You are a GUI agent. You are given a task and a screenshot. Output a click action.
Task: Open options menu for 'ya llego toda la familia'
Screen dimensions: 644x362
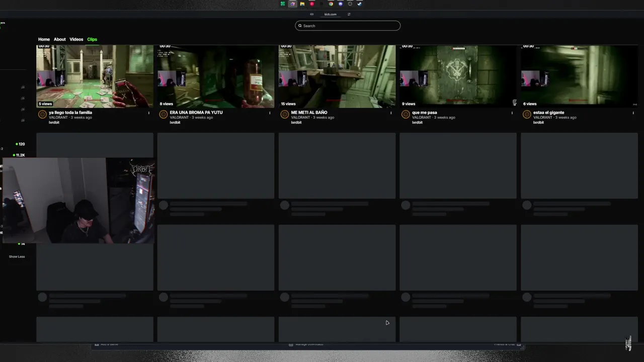tap(149, 113)
